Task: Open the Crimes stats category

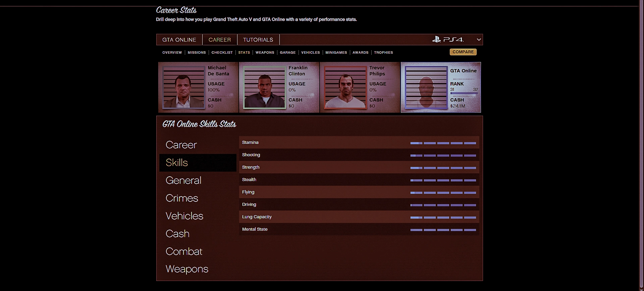Action: coord(198,198)
